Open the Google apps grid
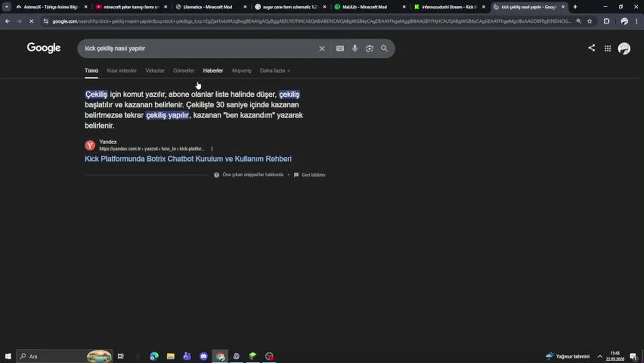Viewport: 644px width, 363px height. coord(608,48)
